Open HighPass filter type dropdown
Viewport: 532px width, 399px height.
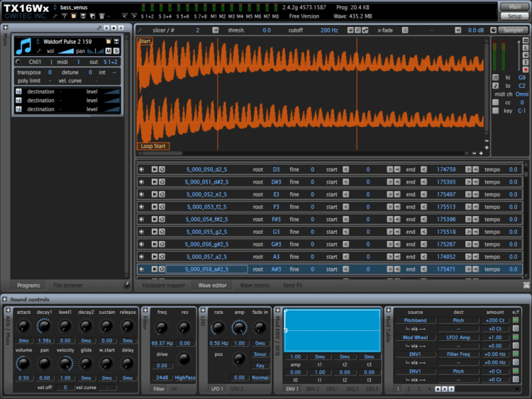(184, 377)
